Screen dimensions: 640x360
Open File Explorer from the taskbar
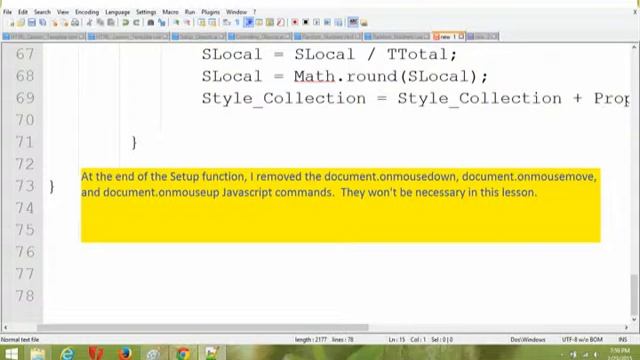38,353
